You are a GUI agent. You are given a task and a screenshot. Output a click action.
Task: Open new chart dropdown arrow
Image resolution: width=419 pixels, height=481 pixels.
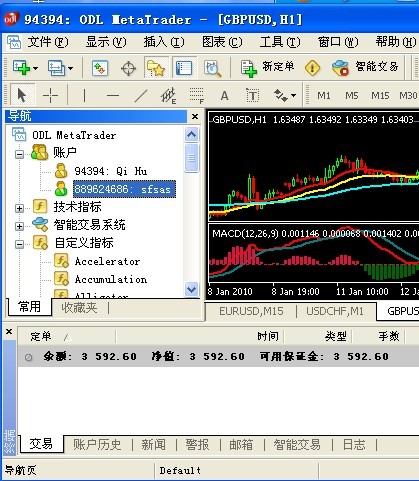[35, 68]
